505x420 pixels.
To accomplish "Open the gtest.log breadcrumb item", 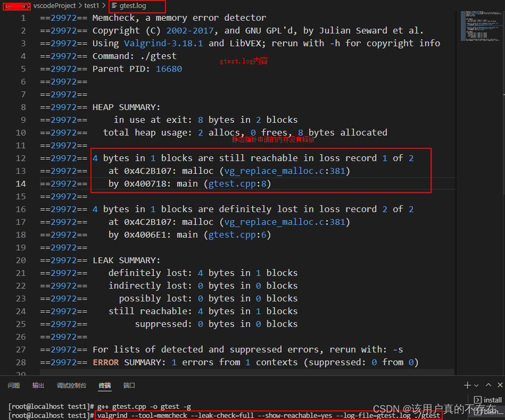I will click(133, 5).
